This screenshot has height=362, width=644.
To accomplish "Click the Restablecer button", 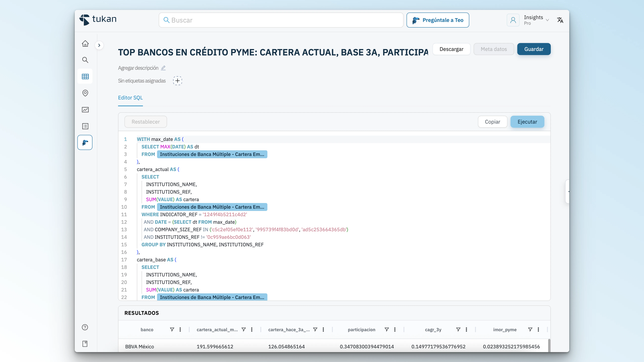I will [146, 122].
